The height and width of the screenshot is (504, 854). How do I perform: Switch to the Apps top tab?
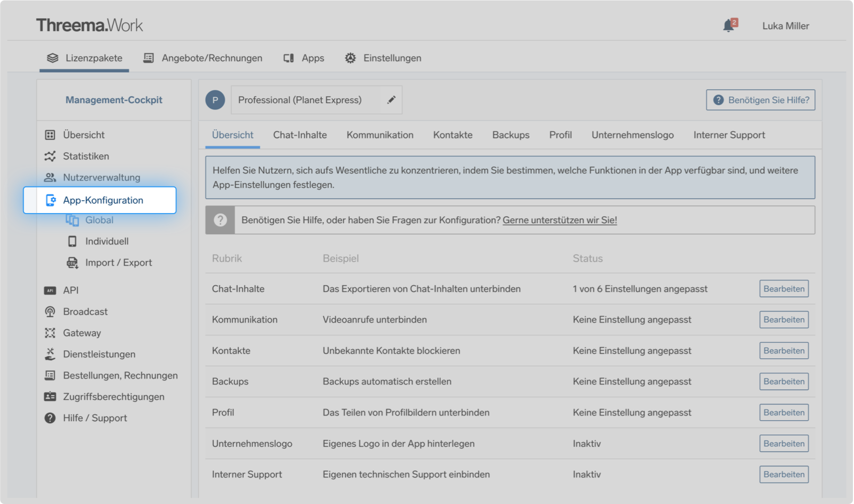[x=304, y=58]
